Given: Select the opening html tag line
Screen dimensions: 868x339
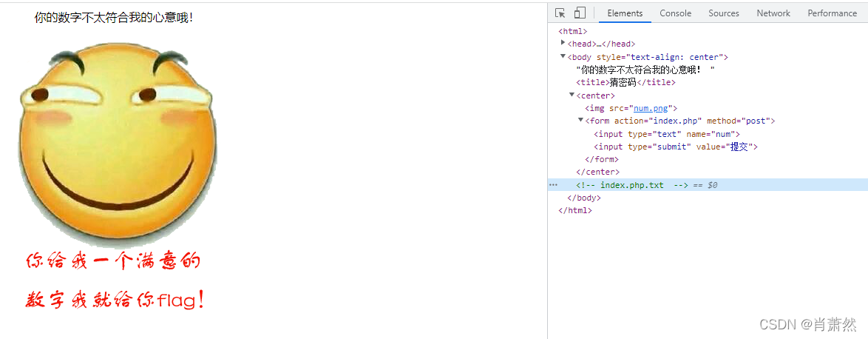Looking at the screenshot, I should coord(573,32).
